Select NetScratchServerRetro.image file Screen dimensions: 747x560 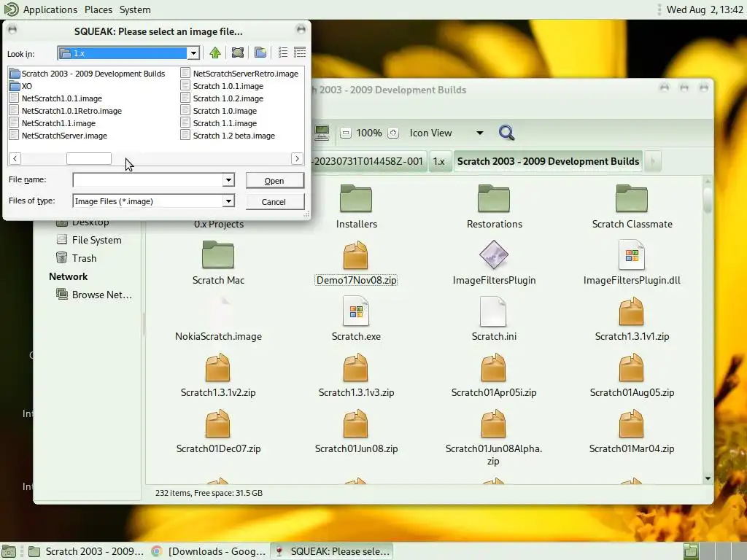pos(239,74)
